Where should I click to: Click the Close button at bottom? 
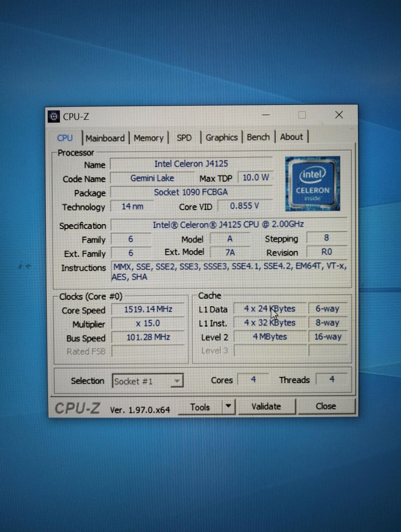[326, 406]
